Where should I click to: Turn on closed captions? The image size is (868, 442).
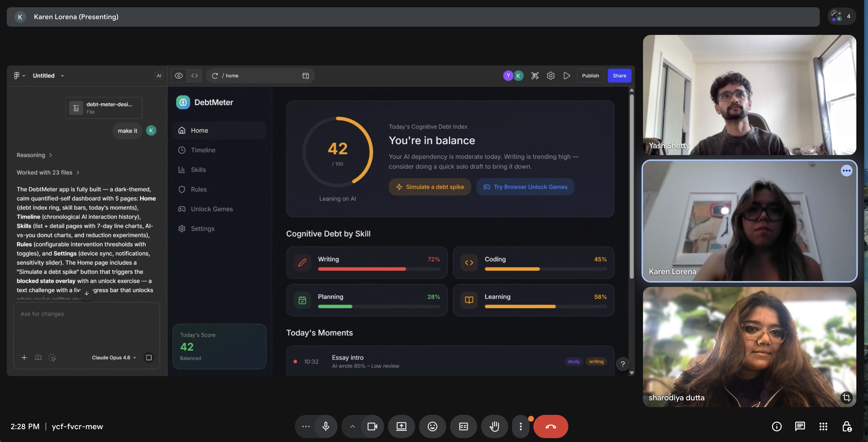pos(463,426)
